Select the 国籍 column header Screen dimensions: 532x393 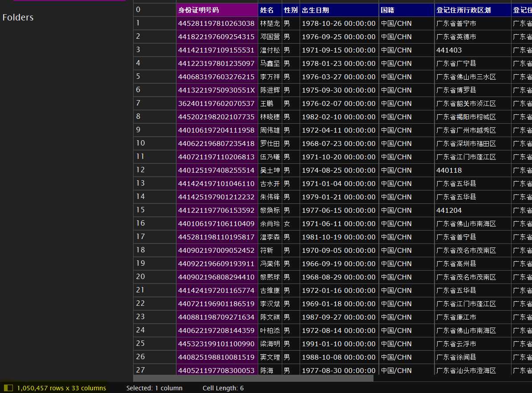coord(406,10)
